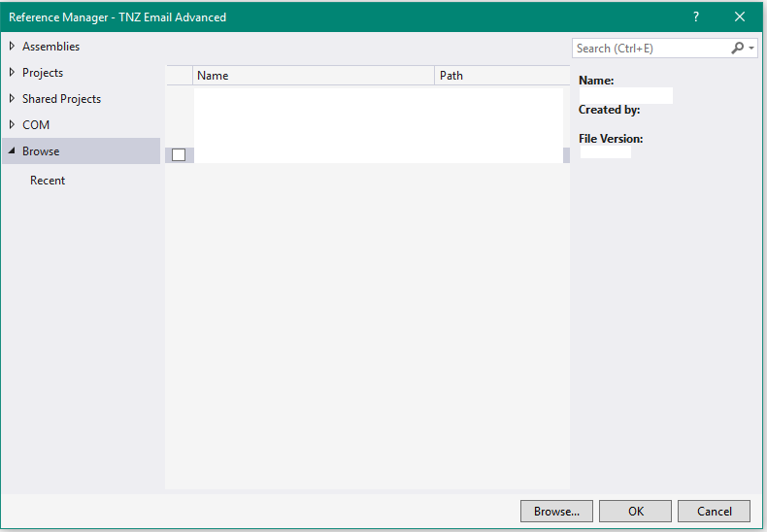Open the Recent sub-item under Browse
The width and height of the screenshot is (767, 532).
coord(48,181)
